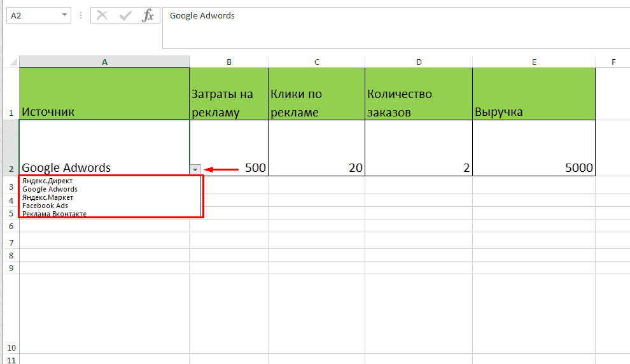Select Яндекс.Директ from the dropdown list
Viewport: 630px width, 364px height.
[48, 181]
